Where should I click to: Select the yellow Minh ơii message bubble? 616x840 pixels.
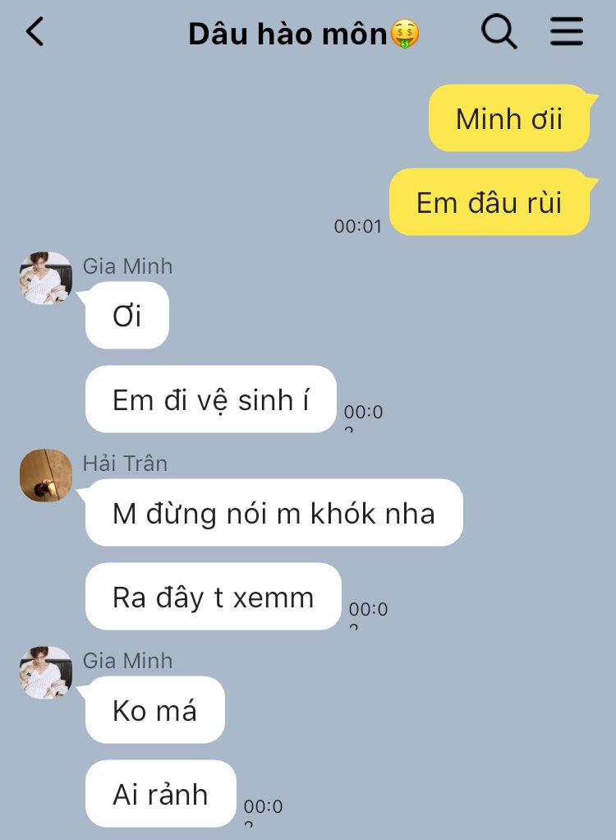pos(509,118)
